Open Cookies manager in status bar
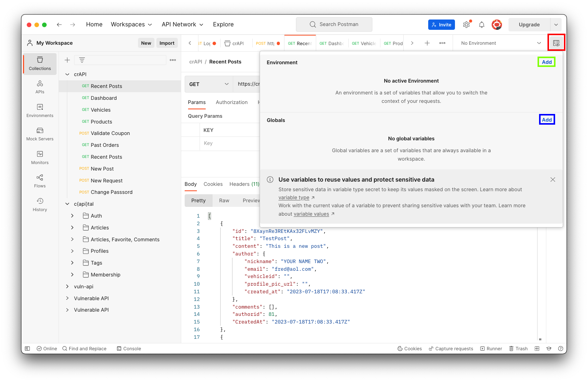Image resolution: width=588 pixels, height=382 pixels. click(x=410, y=349)
